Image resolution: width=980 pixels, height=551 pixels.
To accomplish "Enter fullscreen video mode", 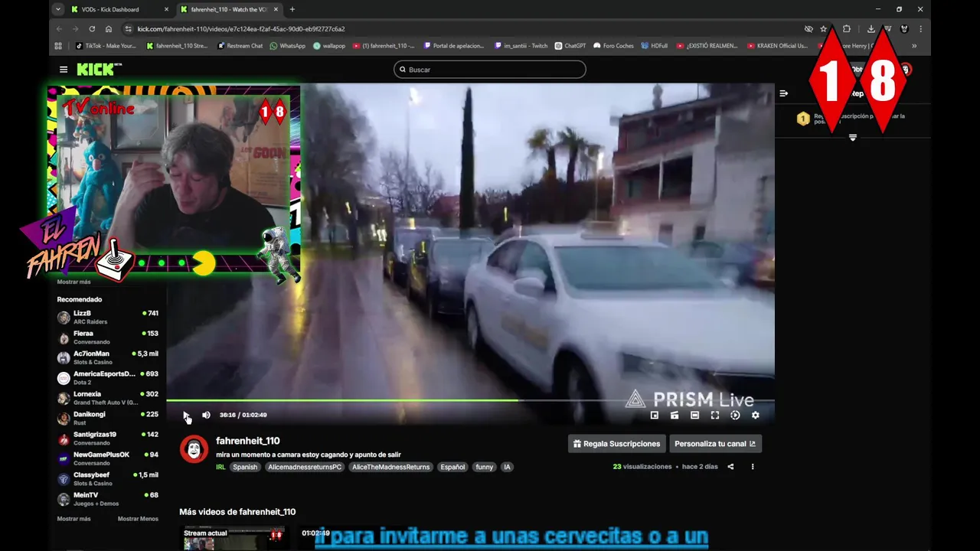I will point(714,415).
